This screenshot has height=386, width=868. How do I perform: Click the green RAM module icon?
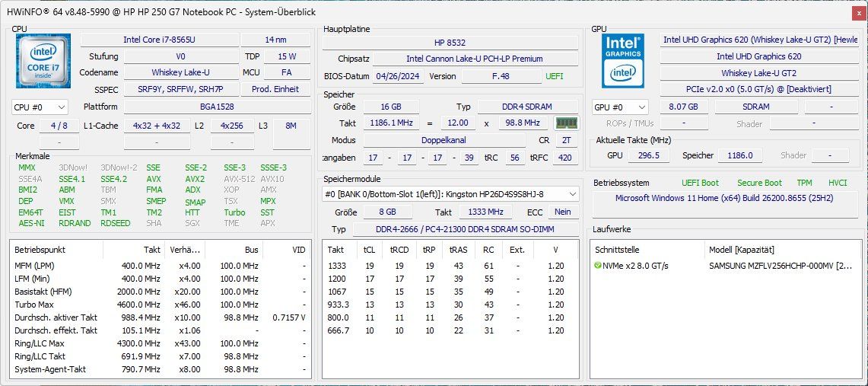566,123
